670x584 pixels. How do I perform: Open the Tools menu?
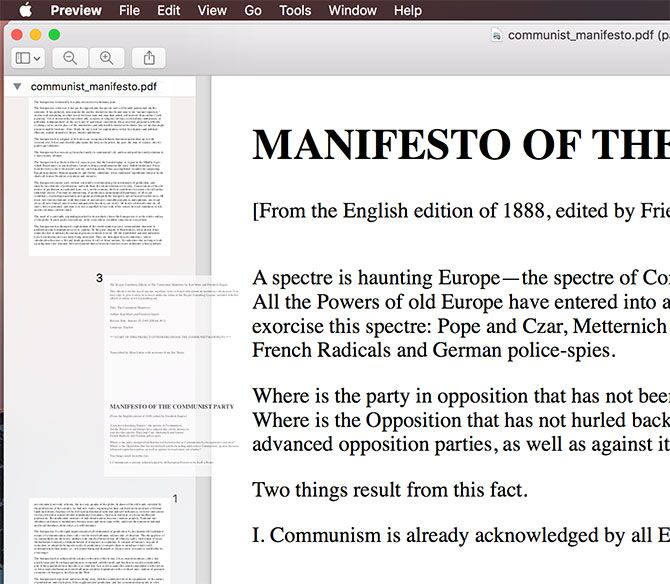(295, 10)
